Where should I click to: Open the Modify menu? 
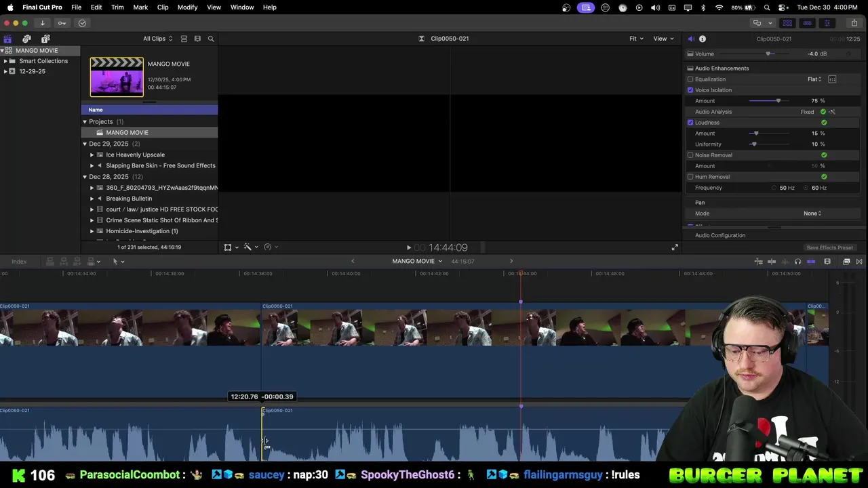(x=188, y=7)
